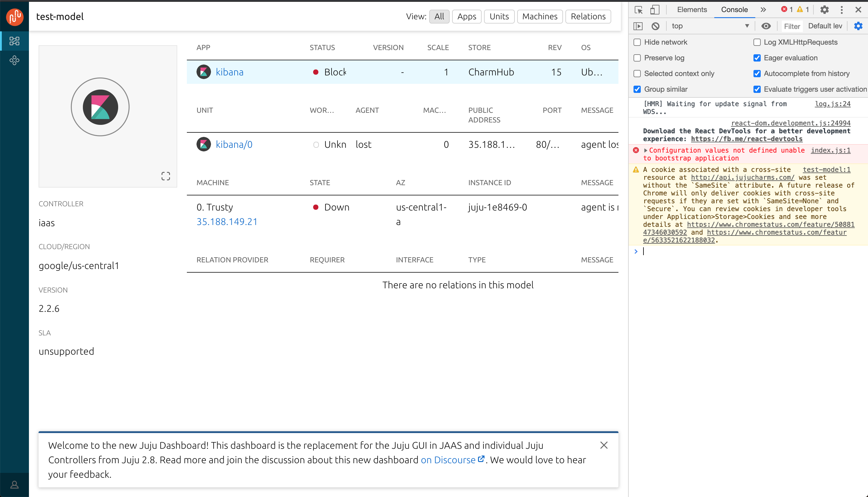This screenshot has width=868, height=497.
Task: Activate the DevTools inspect element picker
Action: click(638, 10)
